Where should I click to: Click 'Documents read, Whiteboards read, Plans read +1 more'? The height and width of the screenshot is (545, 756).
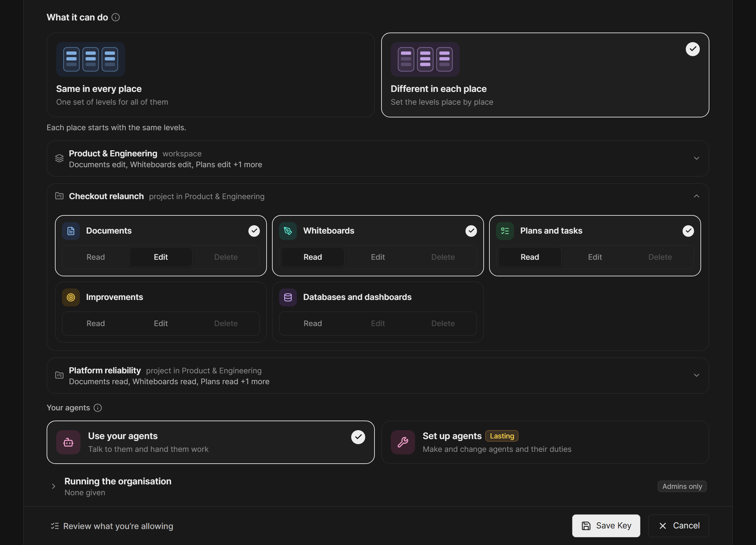click(x=169, y=381)
